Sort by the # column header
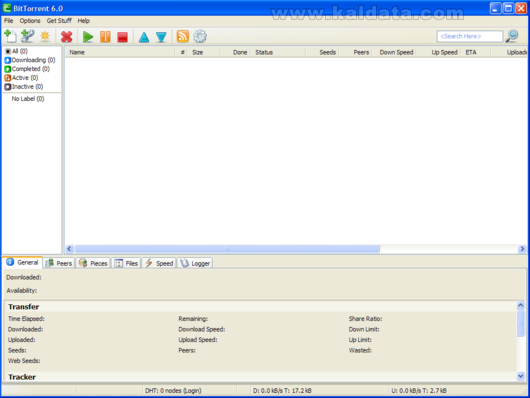The image size is (530, 398). tap(182, 52)
